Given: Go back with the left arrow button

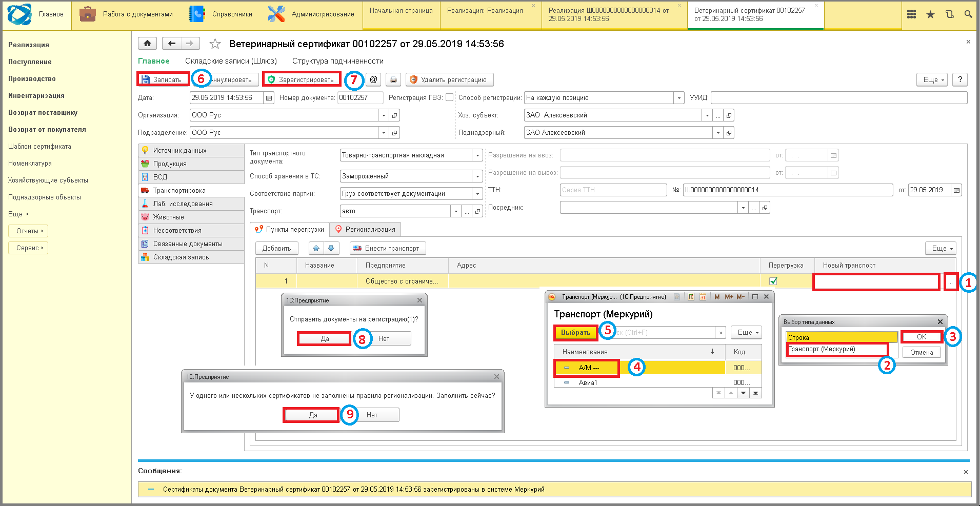Looking at the screenshot, I should (172, 44).
